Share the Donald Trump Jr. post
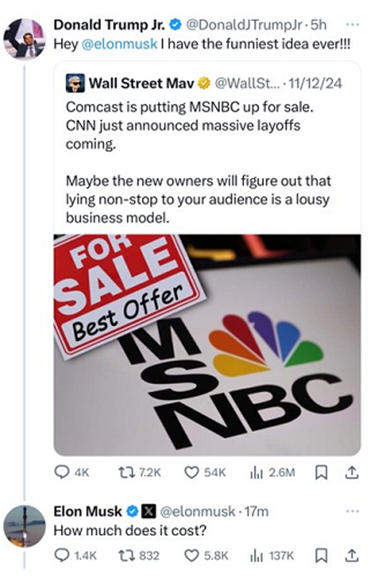 click(352, 472)
